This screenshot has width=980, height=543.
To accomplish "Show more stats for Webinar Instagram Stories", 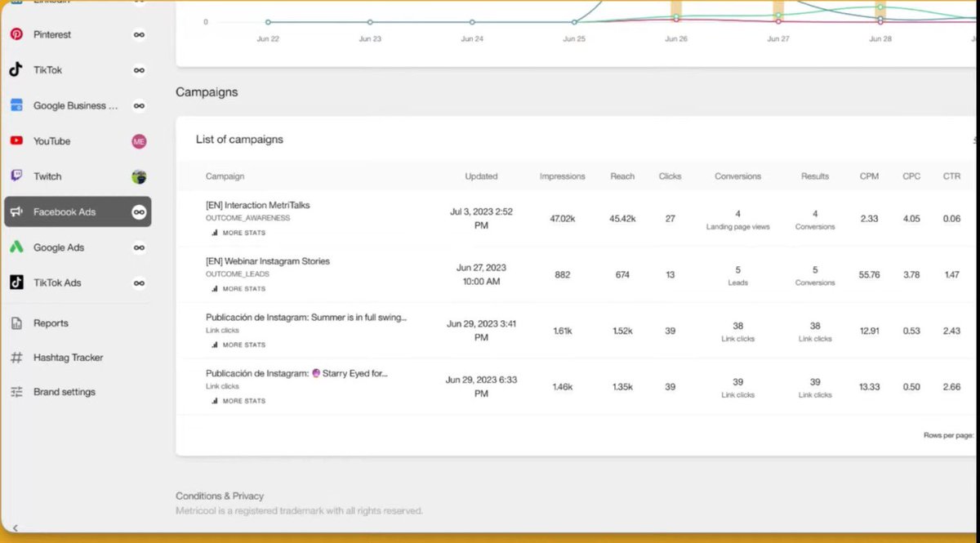I will pos(238,289).
